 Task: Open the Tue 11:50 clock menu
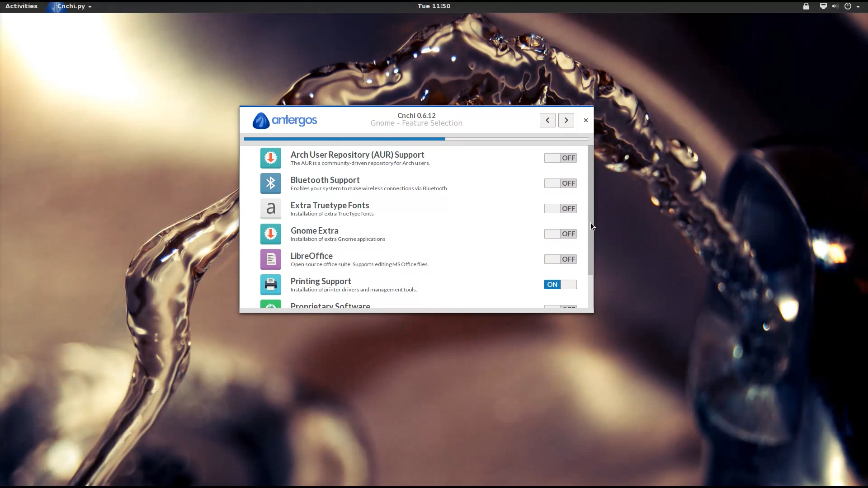pos(434,6)
